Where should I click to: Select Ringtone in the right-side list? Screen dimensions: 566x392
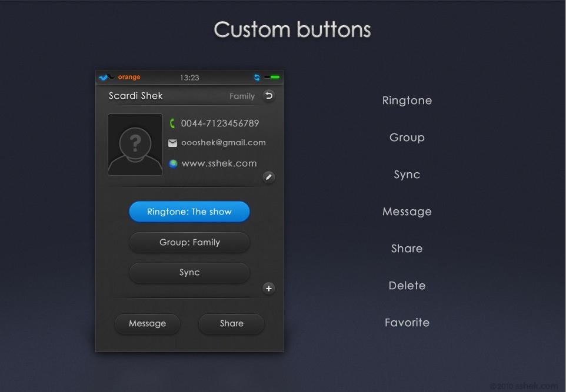(407, 100)
